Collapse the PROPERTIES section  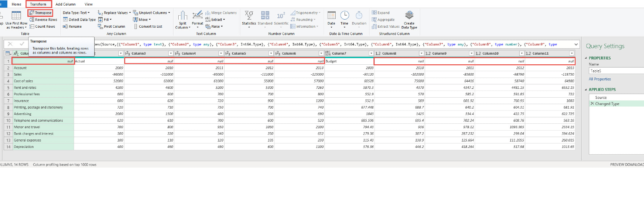tap(586, 58)
